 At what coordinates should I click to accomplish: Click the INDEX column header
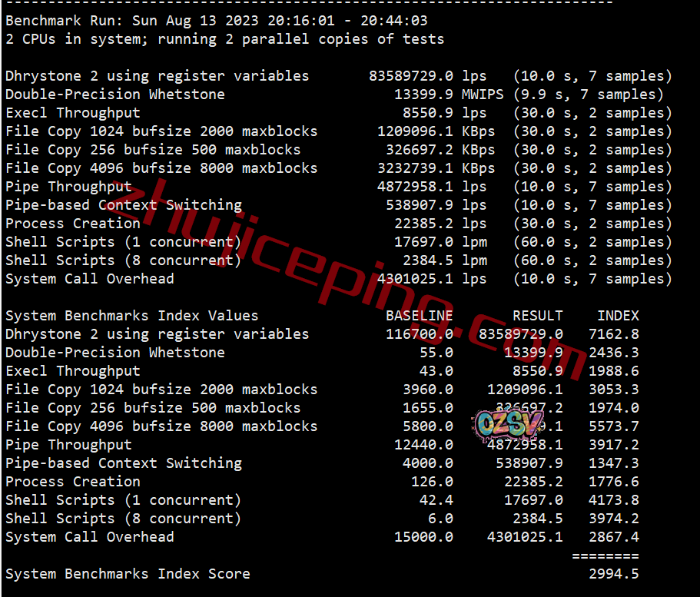click(x=619, y=316)
